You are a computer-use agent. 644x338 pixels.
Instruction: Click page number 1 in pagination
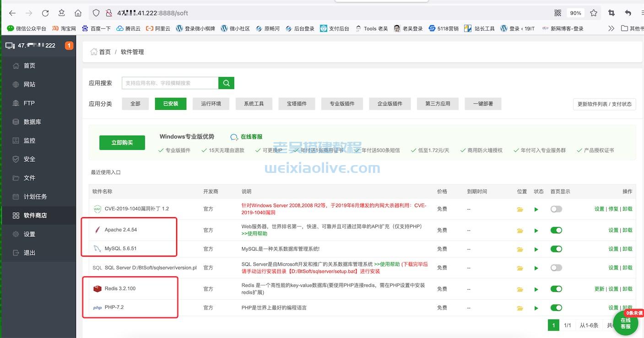point(553,325)
